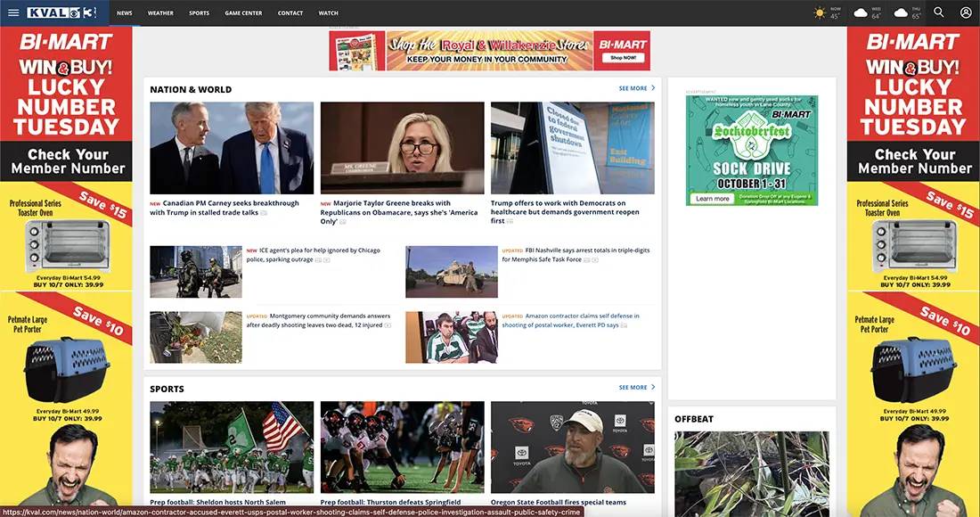
Task: Open Oregon State Football fires special teams
Action: (558, 502)
